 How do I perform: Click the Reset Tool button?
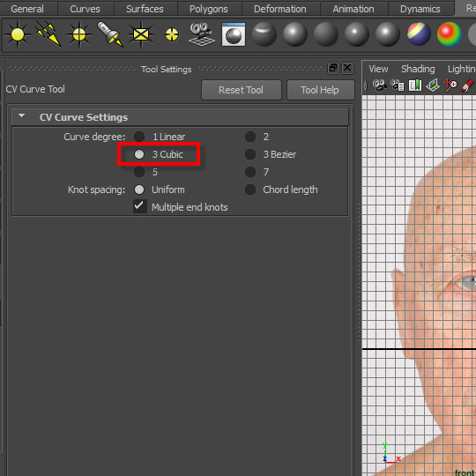coord(242,90)
